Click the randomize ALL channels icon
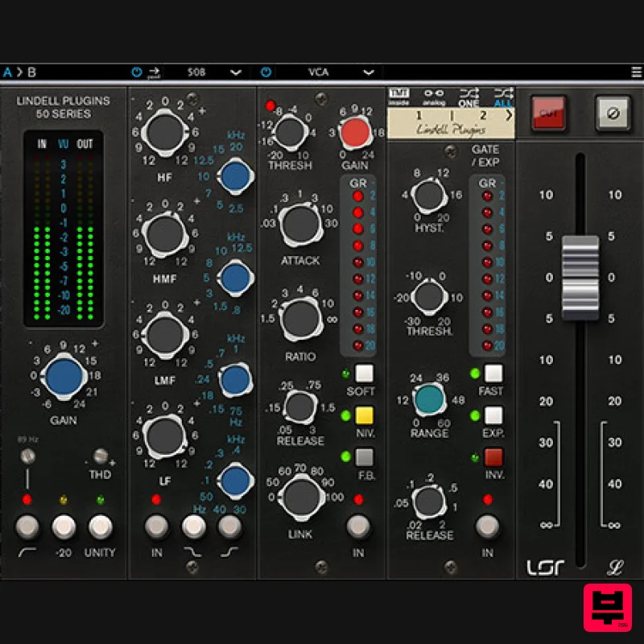This screenshot has height=644, width=644. click(503, 97)
